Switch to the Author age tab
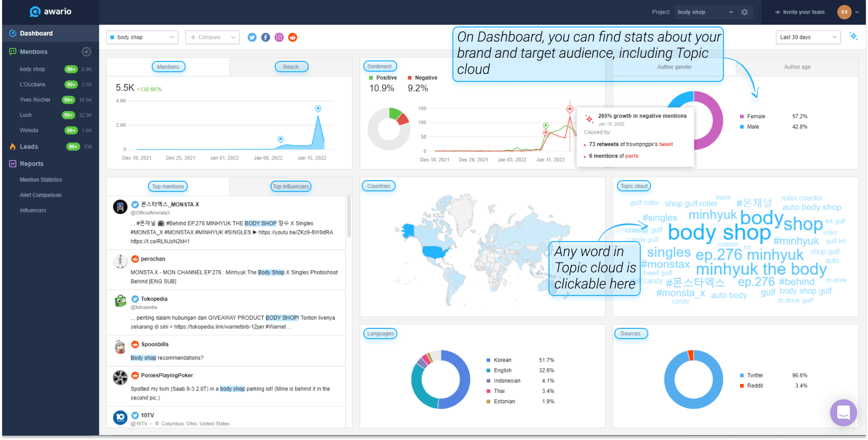Screen dimensions: 868x440 click(797, 67)
